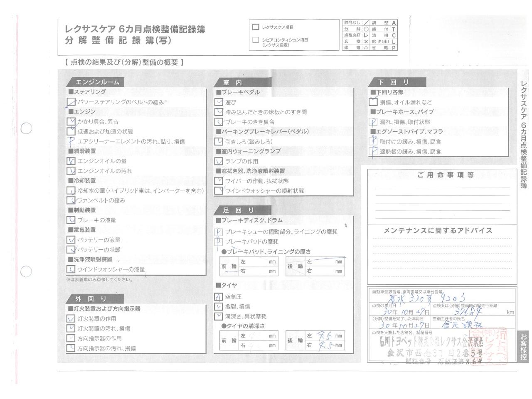This screenshot has width=532, height=399.
Task: Check the ブレーキパッドの摩耗 box
Action: click(219, 241)
